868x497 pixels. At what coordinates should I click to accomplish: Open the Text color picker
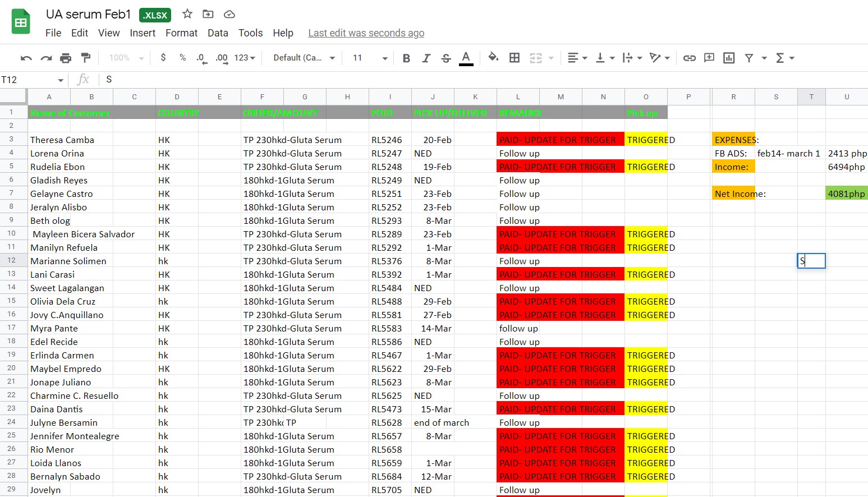coord(466,58)
